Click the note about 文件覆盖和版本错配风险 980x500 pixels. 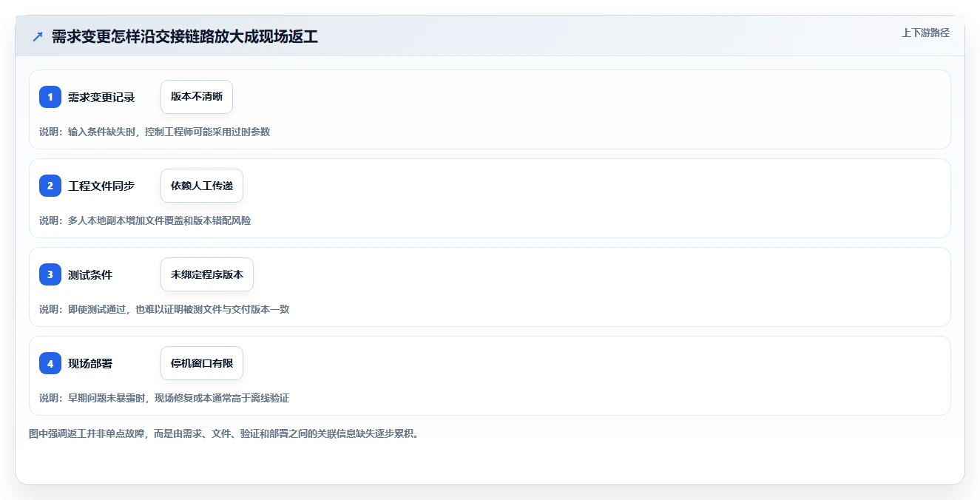(x=145, y=220)
